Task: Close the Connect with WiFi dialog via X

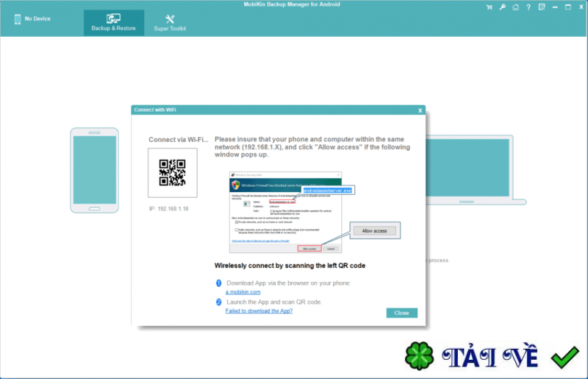Action: [x=420, y=110]
